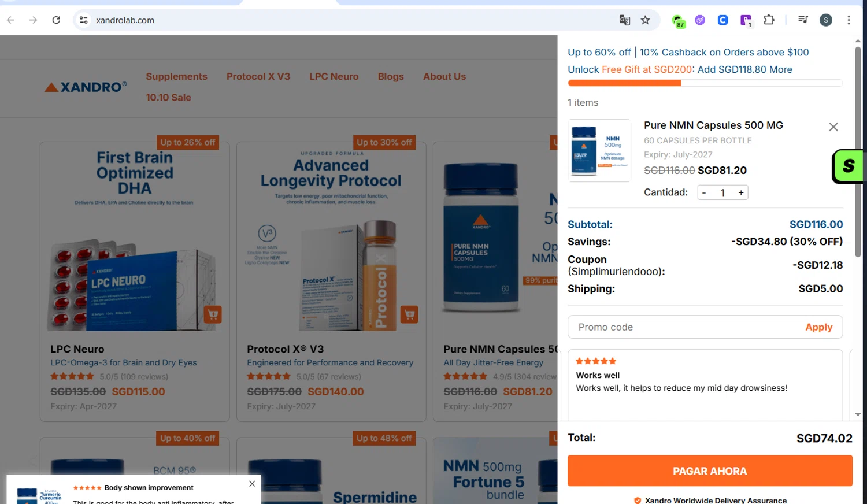Screen dimensions: 867x504
Task: Click the cart panel scroll-up arrow
Action: coord(858,40)
